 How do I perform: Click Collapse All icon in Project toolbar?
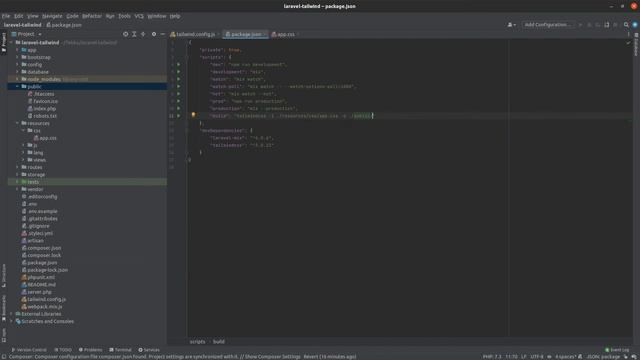point(143,34)
